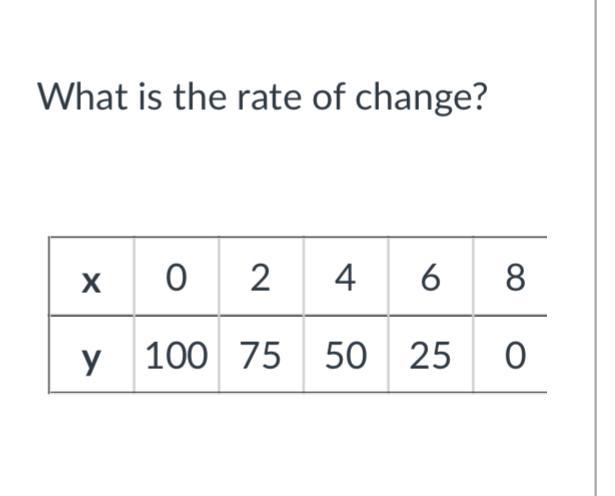Click the x value 6 cell
Image resolution: width=615 pixels, height=496 pixels.
pos(431,276)
